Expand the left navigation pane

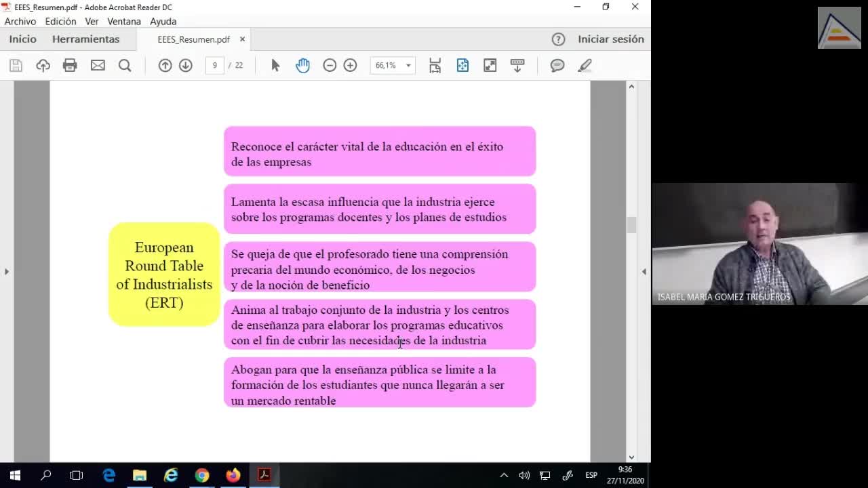point(7,272)
